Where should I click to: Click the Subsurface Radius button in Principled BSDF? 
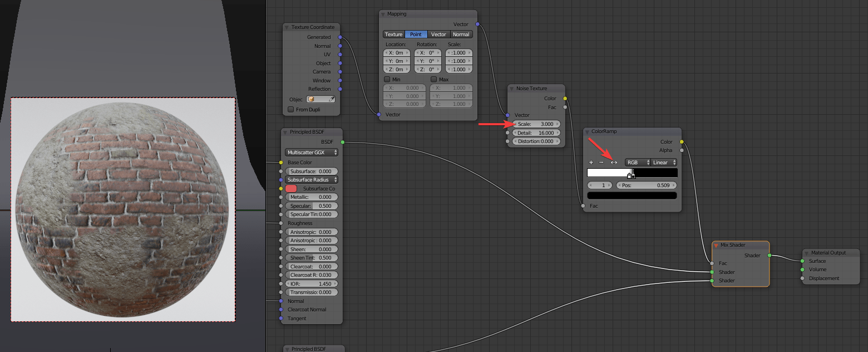[x=312, y=179]
